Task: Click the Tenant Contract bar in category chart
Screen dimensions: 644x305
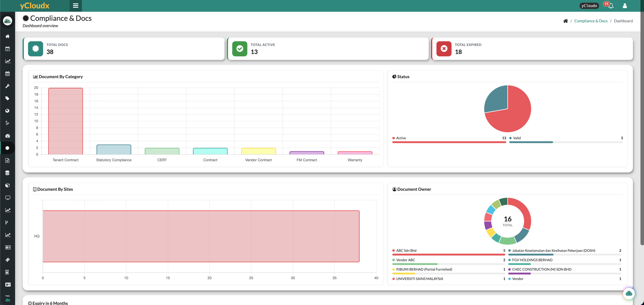Action: (65, 121)
